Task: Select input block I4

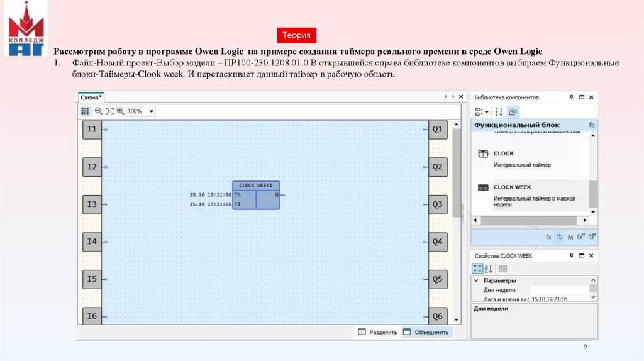Action: (x=92, y=242)
